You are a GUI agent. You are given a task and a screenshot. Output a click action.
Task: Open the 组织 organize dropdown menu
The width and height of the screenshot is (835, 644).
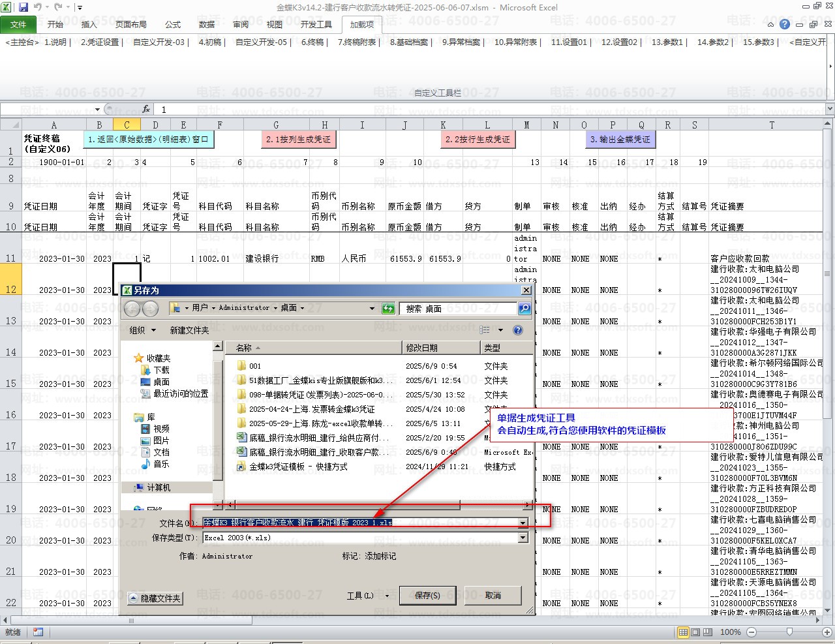pos(142,330)
